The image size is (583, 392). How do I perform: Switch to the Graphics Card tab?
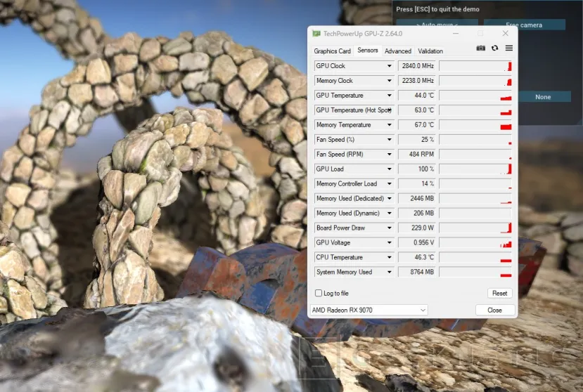point(332,51)
